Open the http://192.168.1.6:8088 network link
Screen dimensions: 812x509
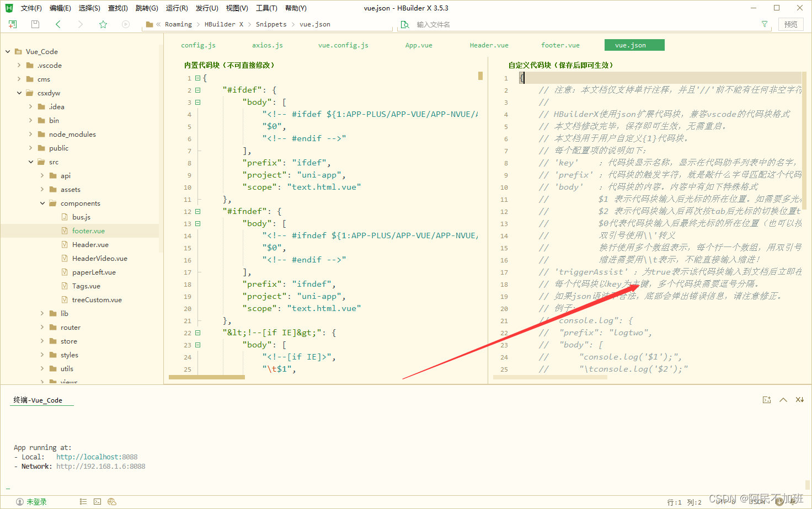[101, 467]
